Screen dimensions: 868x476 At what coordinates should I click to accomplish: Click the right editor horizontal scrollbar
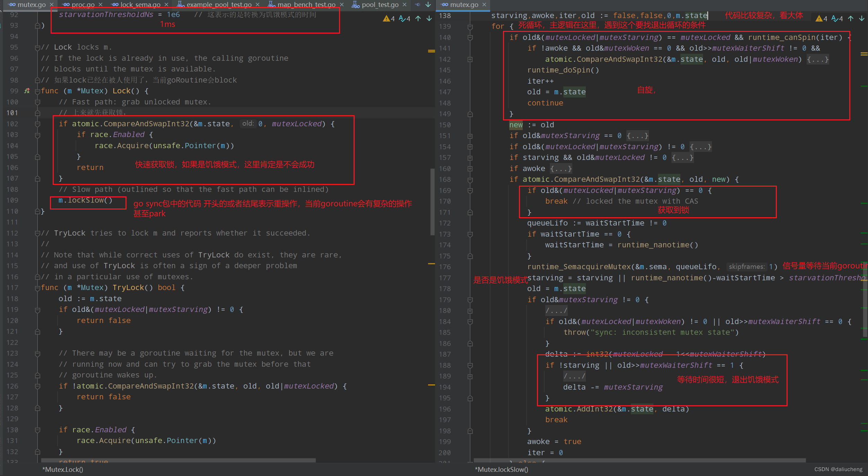point(640,460)
